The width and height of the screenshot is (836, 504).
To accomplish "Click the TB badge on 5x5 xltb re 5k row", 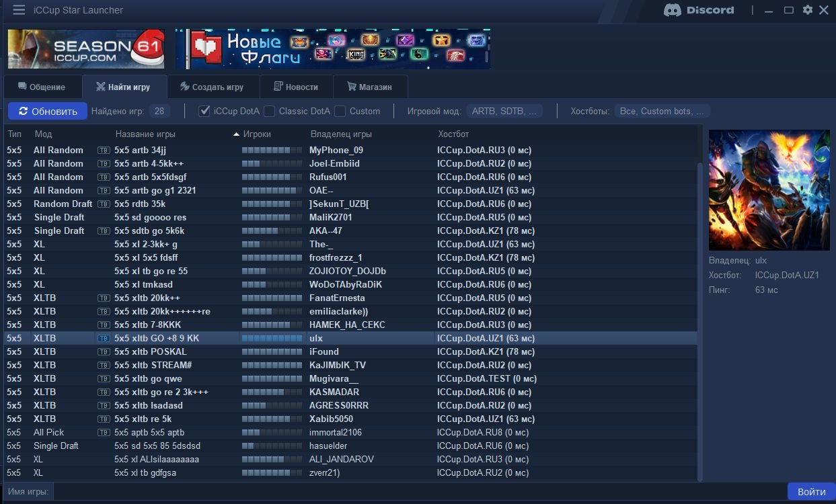I will [104, 419].
